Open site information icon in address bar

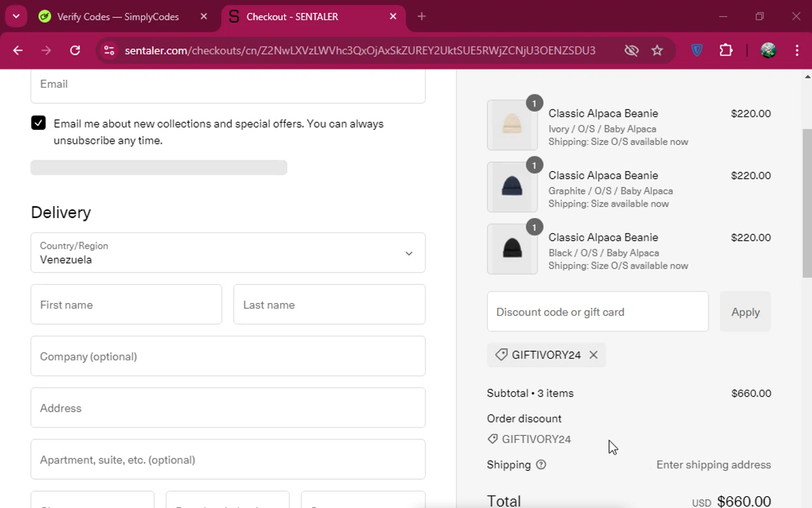[109, 50]
